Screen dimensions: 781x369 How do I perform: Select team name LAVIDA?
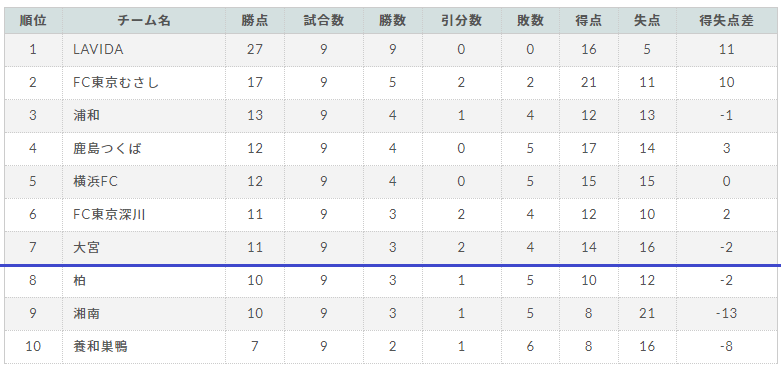click(98, 49)
